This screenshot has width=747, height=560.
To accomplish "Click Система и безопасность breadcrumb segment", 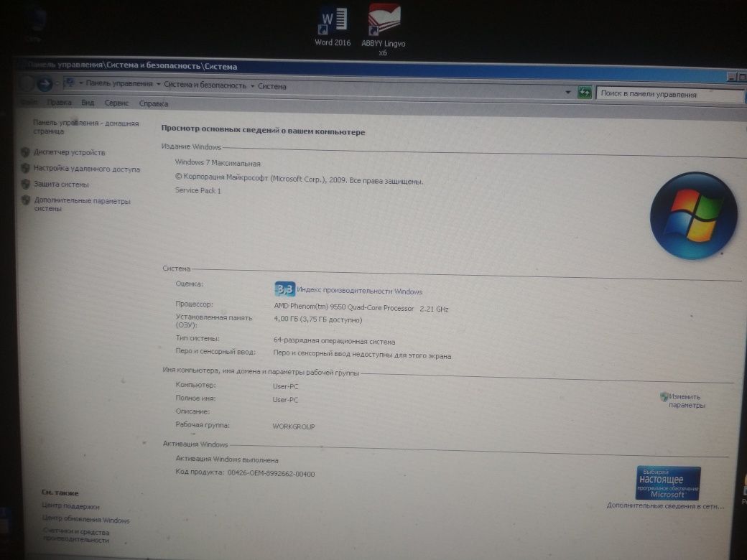I will click(205, 85).
